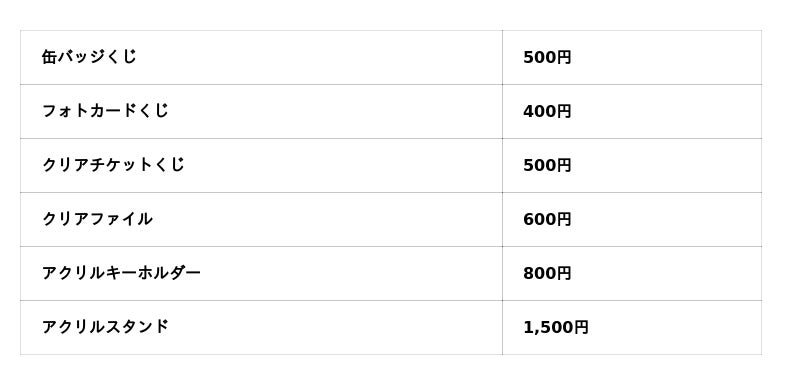
Task: Select the 800円 price cell
Action: [x=632, y=273]
